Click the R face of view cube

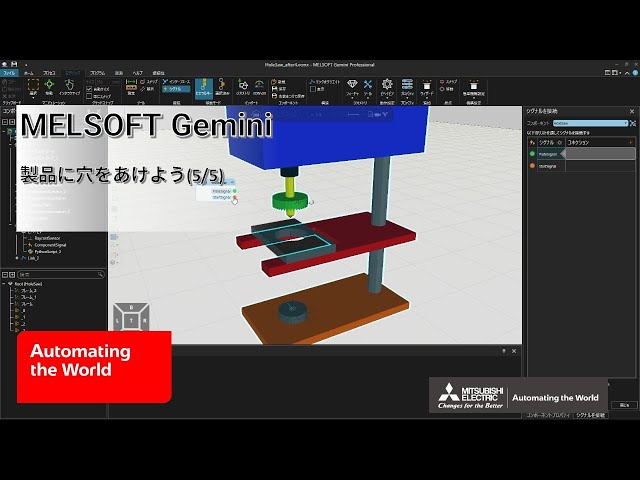144,321
